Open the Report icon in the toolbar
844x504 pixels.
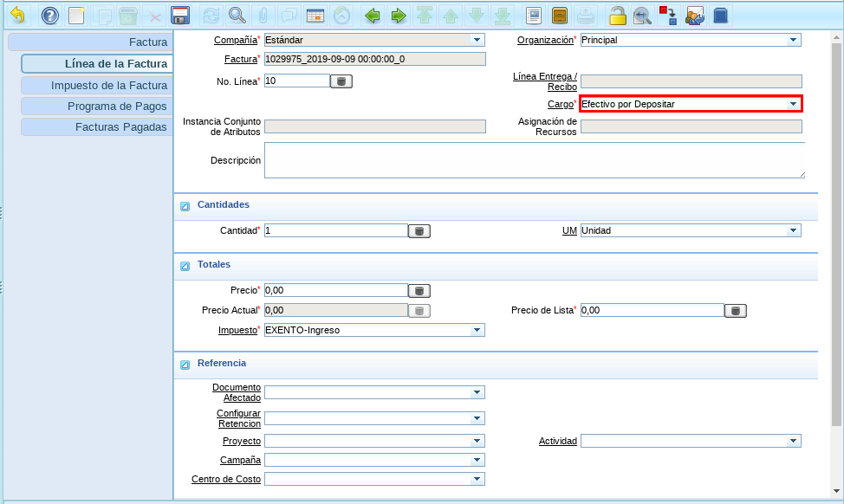(x=534, y=16)
